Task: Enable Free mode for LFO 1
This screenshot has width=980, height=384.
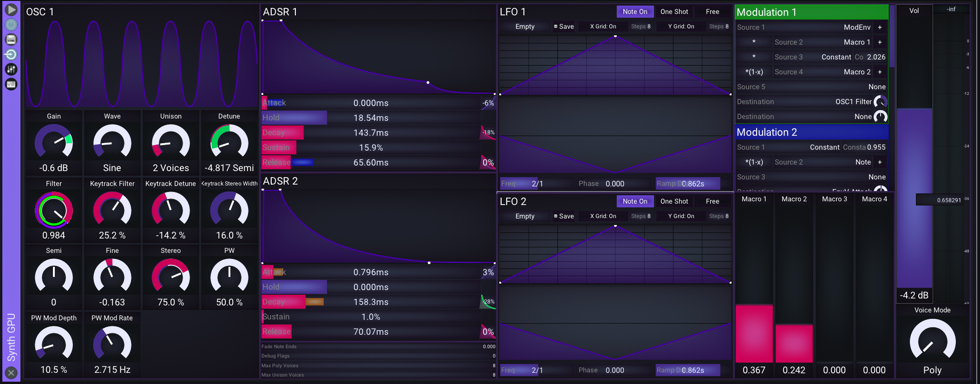Action: click(712, 12)
